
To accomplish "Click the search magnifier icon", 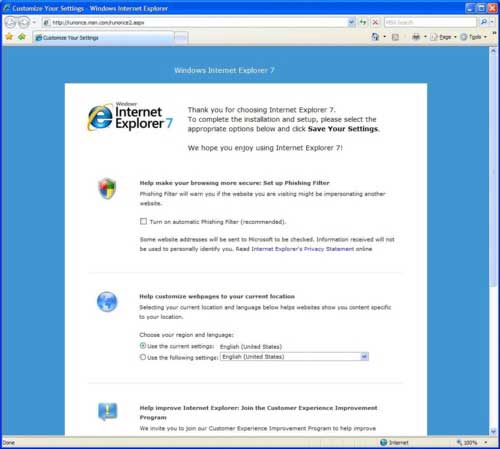I will click(x=484, y=22).
